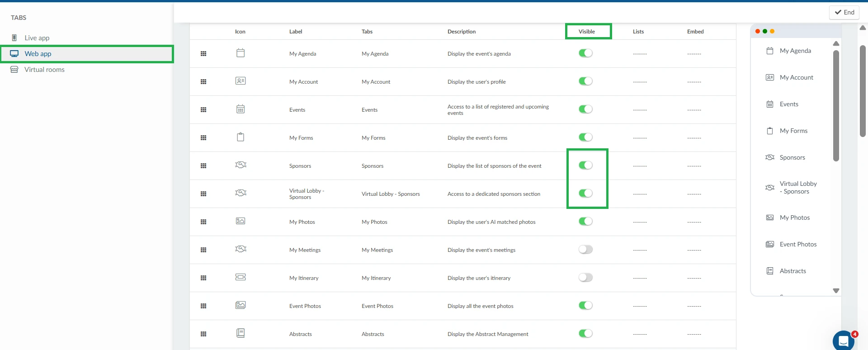868x350 pixels.
Task: Enable visibility for My Meetings
Action: pos(585,250)
